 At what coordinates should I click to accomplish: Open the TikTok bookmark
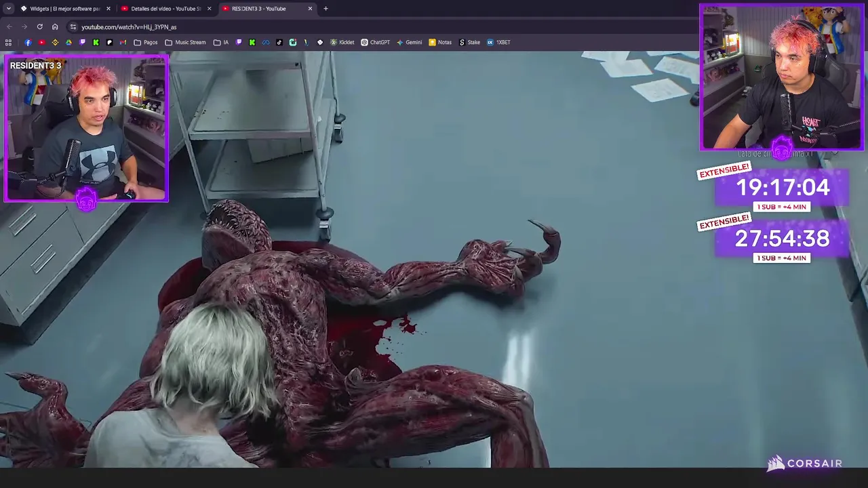tap(279, 42)
